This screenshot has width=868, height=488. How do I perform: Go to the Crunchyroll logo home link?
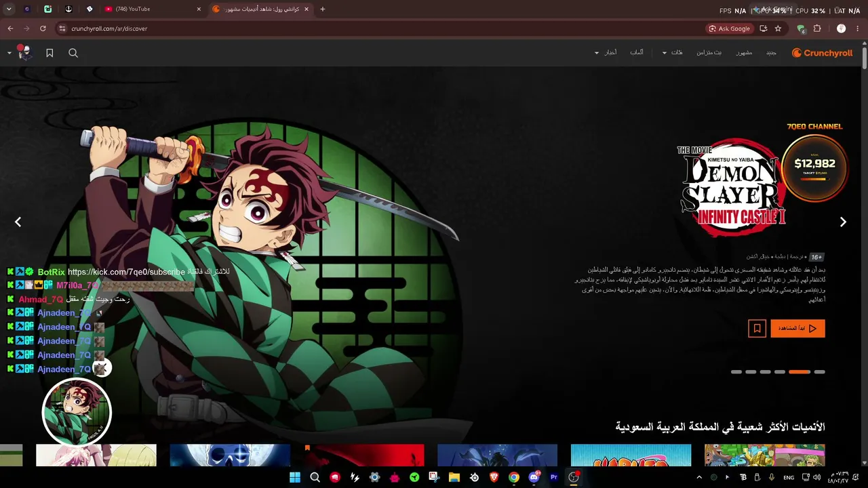click(822, 53)
